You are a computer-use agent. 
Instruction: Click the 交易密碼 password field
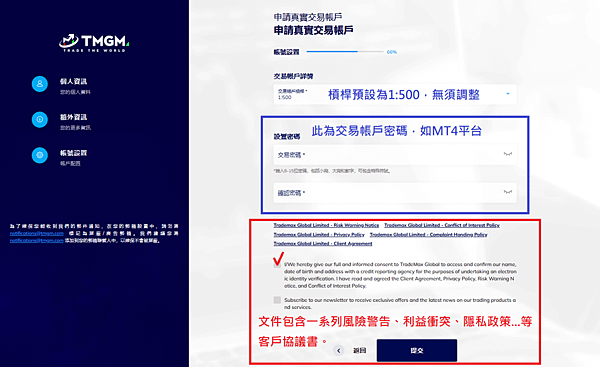[x=395, y=155]
